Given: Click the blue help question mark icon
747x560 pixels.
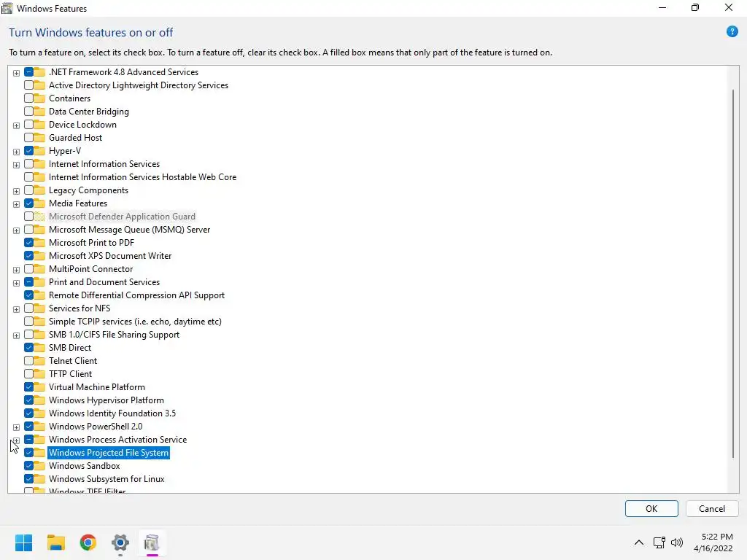Looking at the screenshot, I should tap(732, 32).
